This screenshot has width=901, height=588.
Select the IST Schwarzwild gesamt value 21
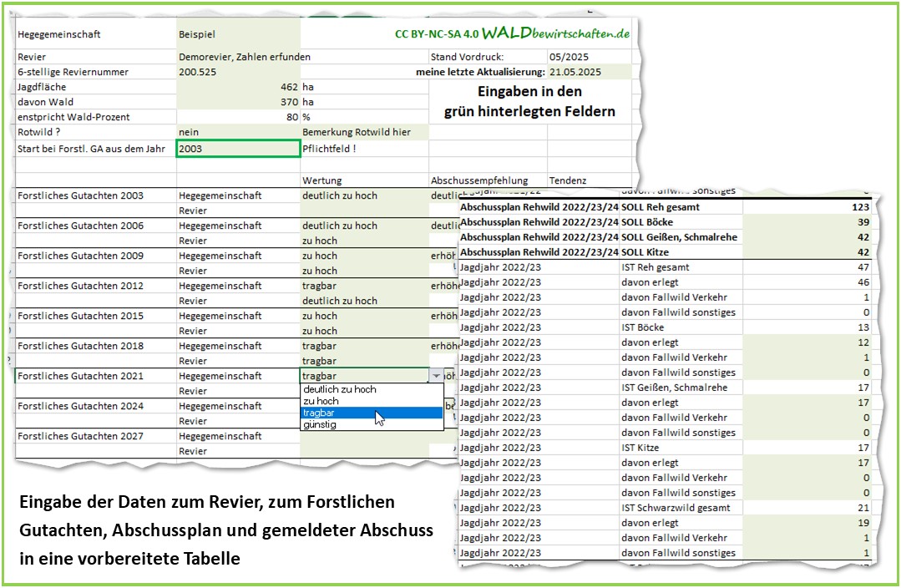(807, 508)
